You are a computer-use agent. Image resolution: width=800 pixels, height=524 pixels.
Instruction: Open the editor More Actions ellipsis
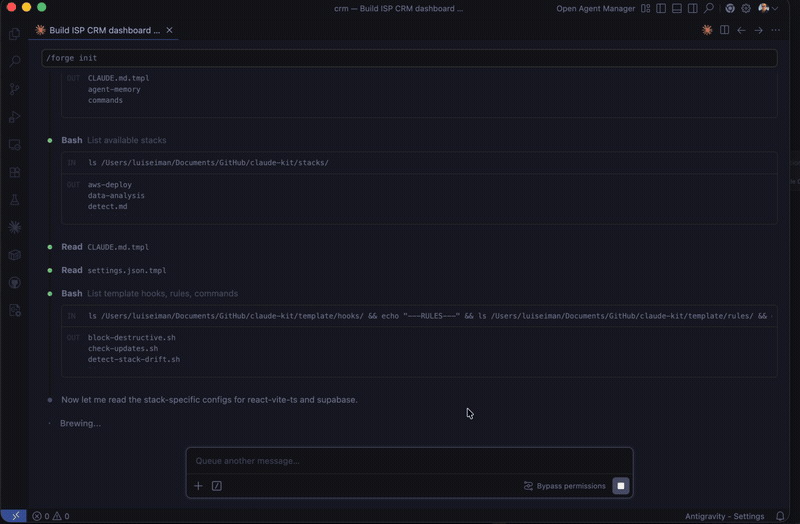(776, 30)
